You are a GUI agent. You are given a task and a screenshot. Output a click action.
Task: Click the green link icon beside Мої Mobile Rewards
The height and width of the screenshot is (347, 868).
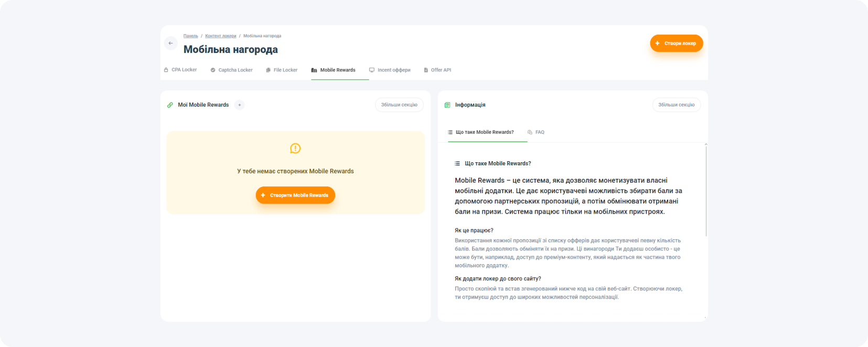[170, 105]
